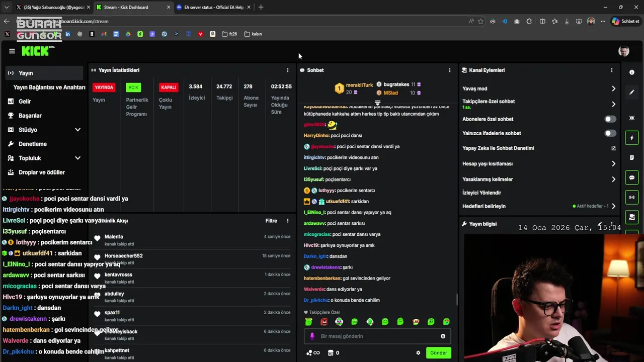Viewport: 644px width, 362px height.
Task: Click the channel points infinity icon below chat
Action: [313, 353]
